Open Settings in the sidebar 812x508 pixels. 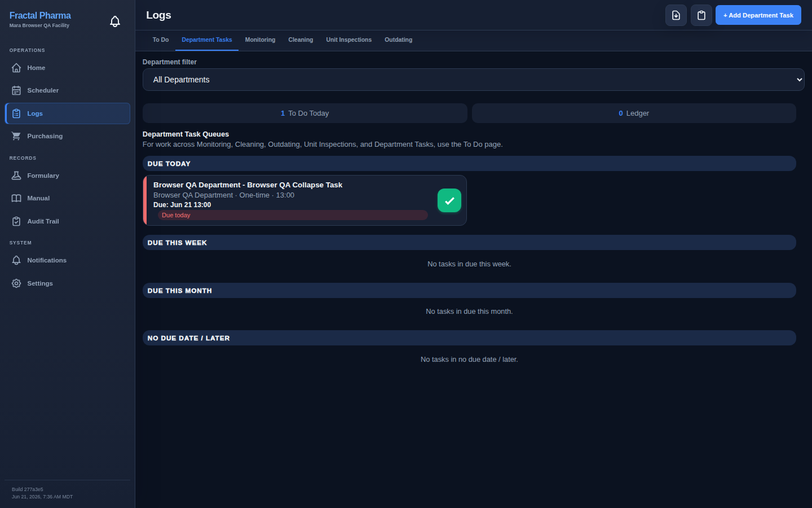[x=68, y=283]
